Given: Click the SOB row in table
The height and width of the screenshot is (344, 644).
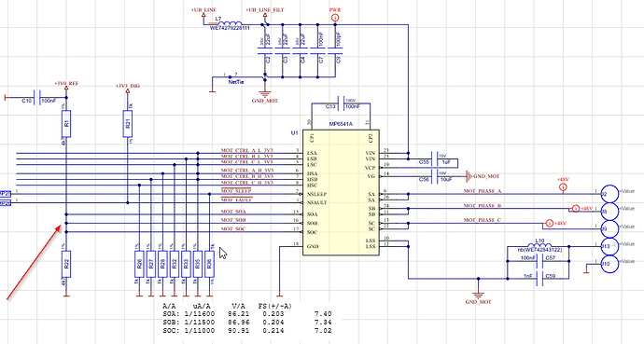Looking at the screenshot, I should coord(246,323).
